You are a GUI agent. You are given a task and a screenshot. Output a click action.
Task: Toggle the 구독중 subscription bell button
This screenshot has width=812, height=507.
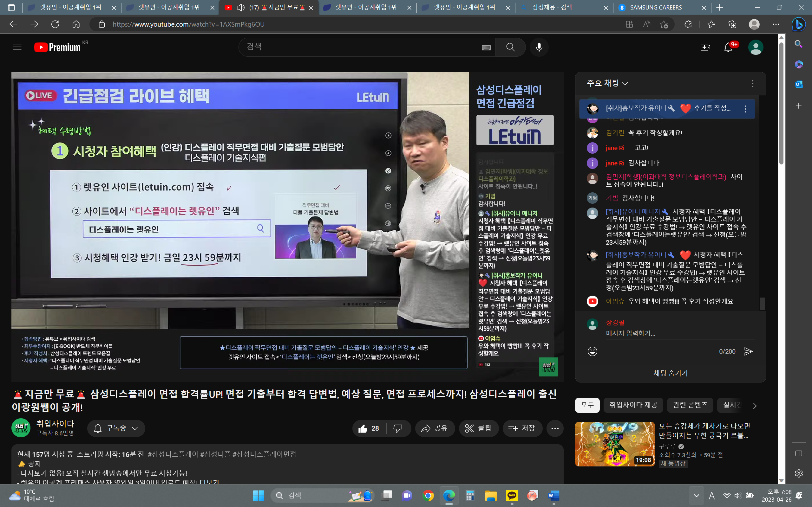[116, 428]
